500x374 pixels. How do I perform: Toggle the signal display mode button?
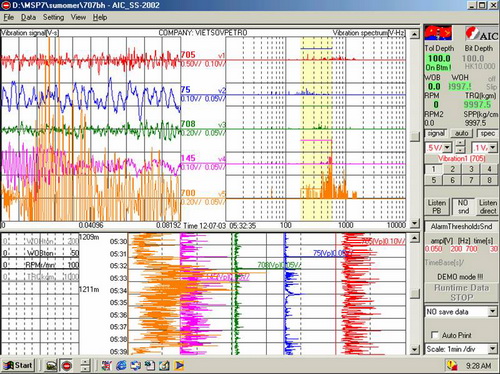coord(436,133)
